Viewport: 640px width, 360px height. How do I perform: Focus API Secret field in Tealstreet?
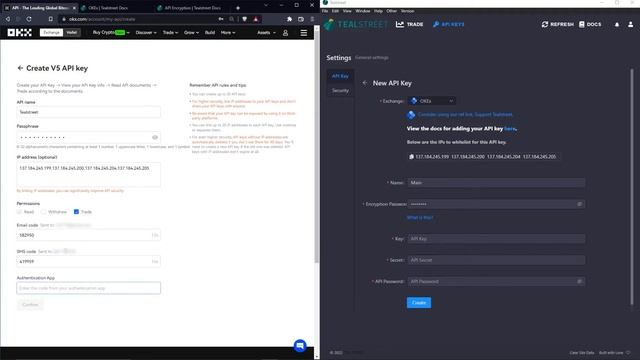click(x=496, y=260)
